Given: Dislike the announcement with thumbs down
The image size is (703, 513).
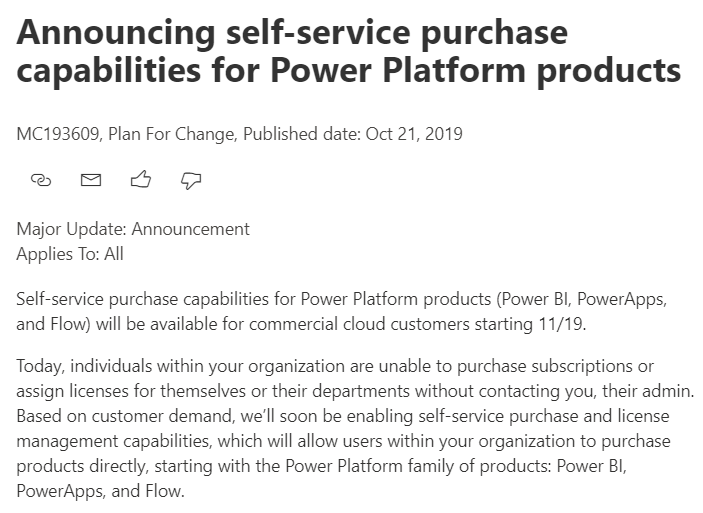Looking at the screenshot, I should click(191, 181).
